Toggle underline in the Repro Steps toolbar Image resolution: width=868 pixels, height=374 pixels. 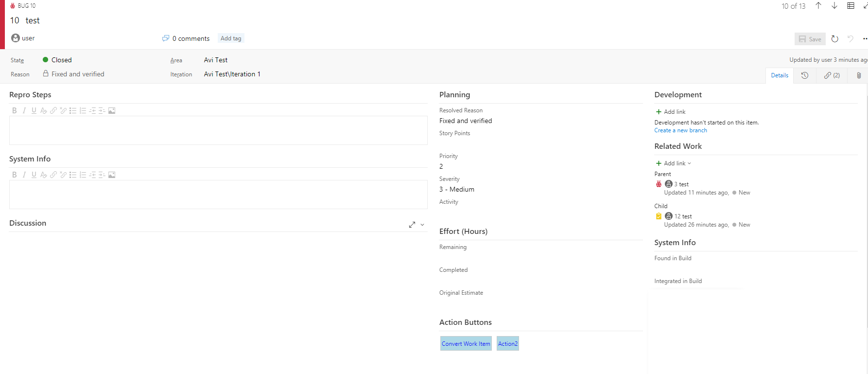point(34,111)
